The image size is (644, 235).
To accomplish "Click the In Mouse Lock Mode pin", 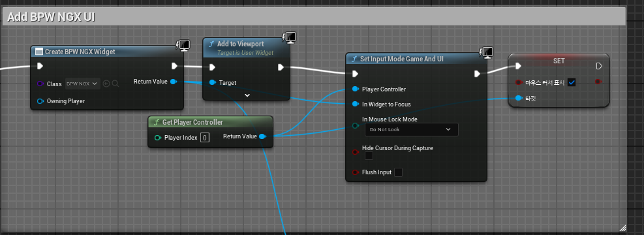I will (x=355, y=125).
